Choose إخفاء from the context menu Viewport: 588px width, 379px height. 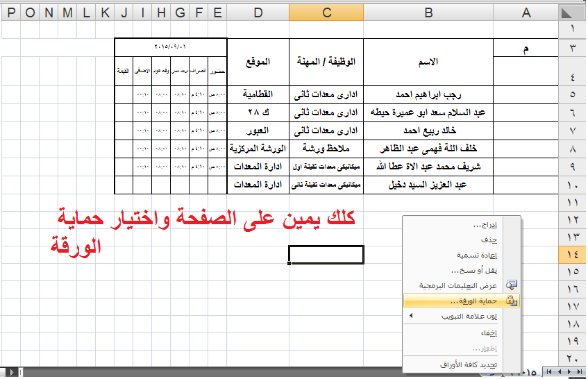click(x=462, y=333)
